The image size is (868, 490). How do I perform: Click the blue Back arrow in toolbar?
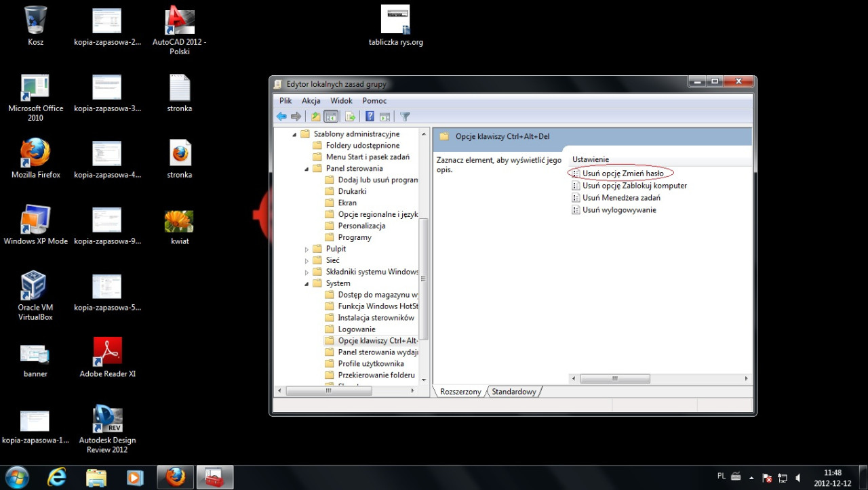tap(281, 117)
